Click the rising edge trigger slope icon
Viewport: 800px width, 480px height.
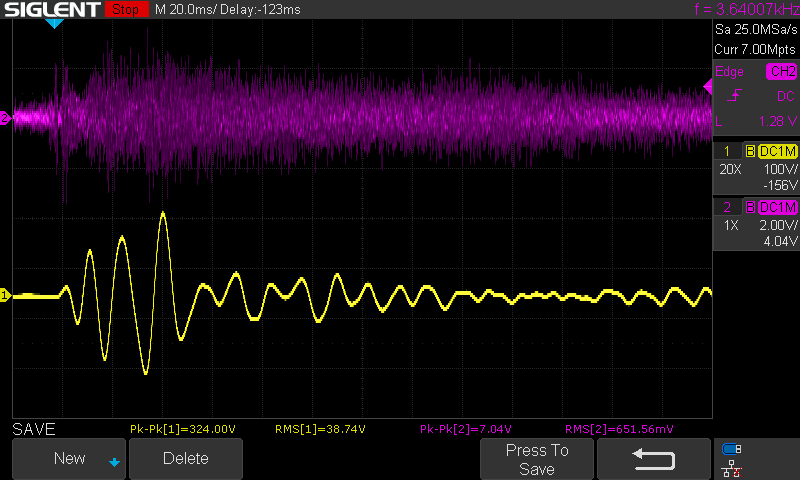point(734,95)
